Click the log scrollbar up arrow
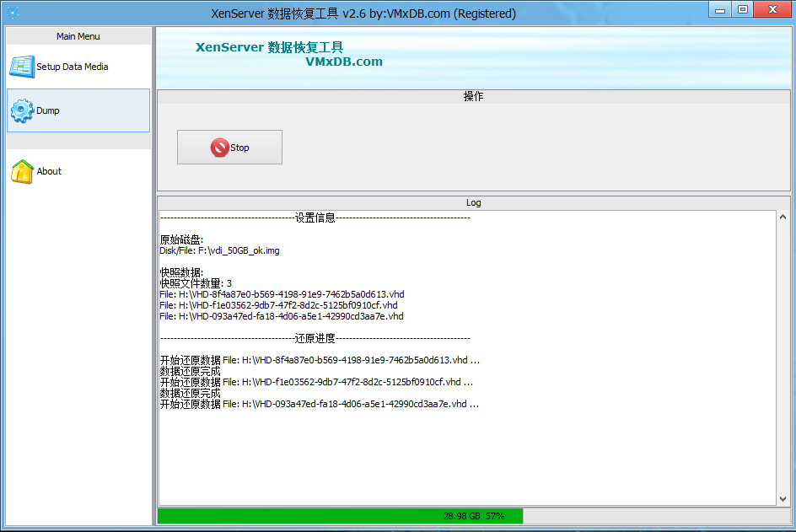Screen dimensions: 796x532 click(x=783, y=217)
